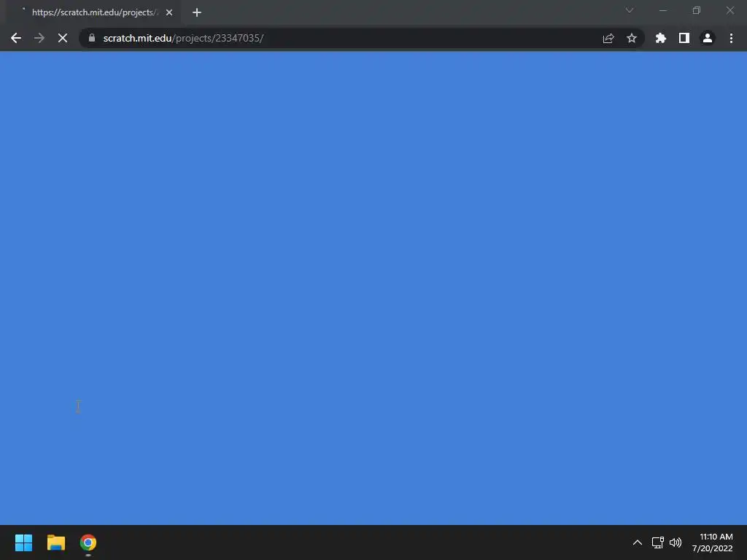This screenshot has height=560, width=747.
Task: Open File Explorer from taskbar
Action: 56,542
